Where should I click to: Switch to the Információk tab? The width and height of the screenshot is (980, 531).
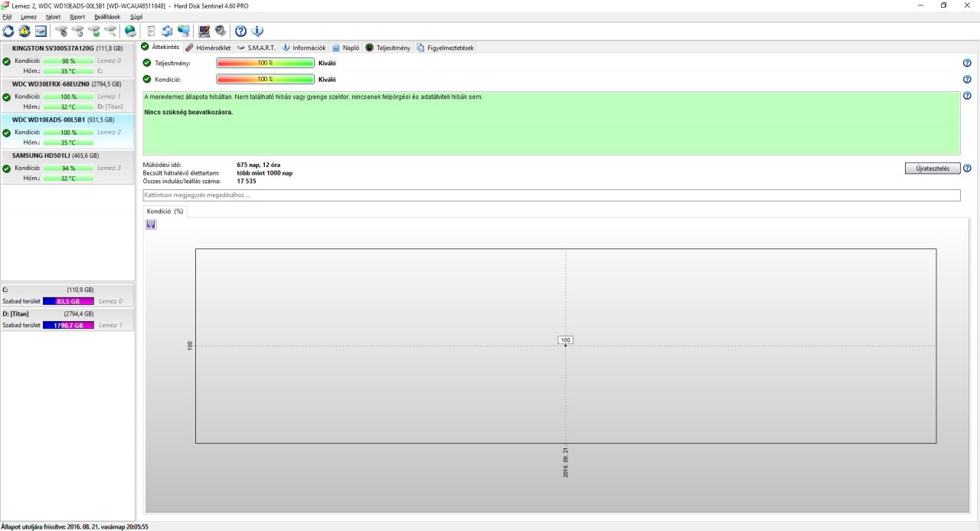pos(304,48)
